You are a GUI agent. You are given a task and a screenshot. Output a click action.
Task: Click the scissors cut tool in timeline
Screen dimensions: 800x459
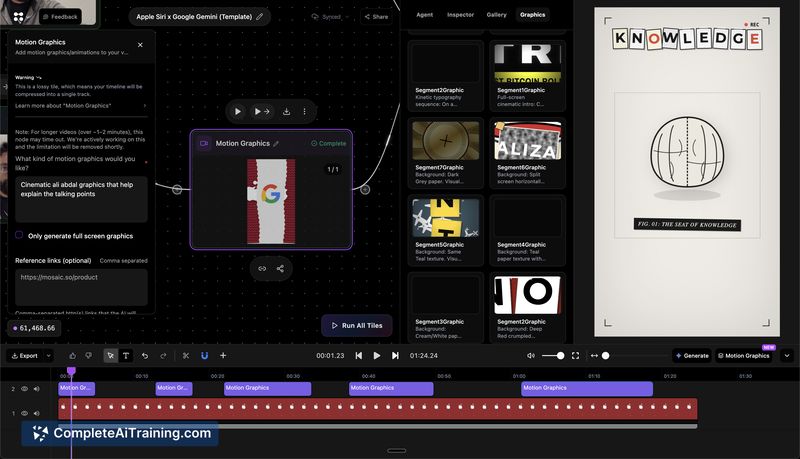point(186,355)
